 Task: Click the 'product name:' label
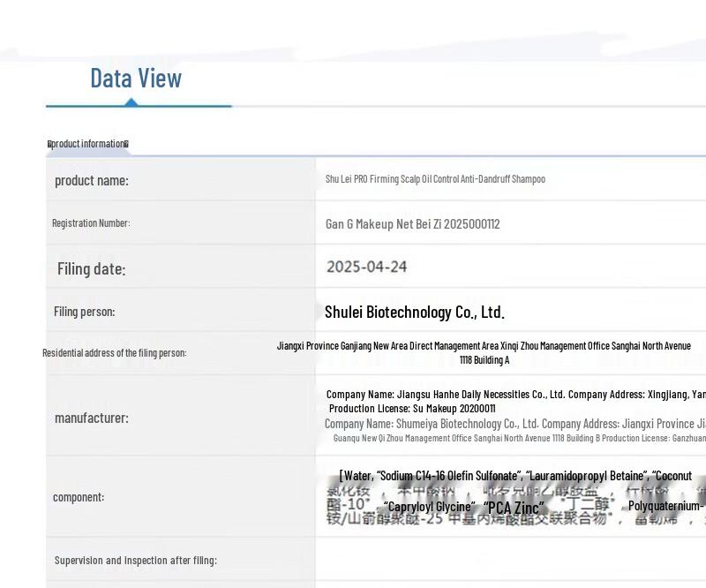coord(92,181)
